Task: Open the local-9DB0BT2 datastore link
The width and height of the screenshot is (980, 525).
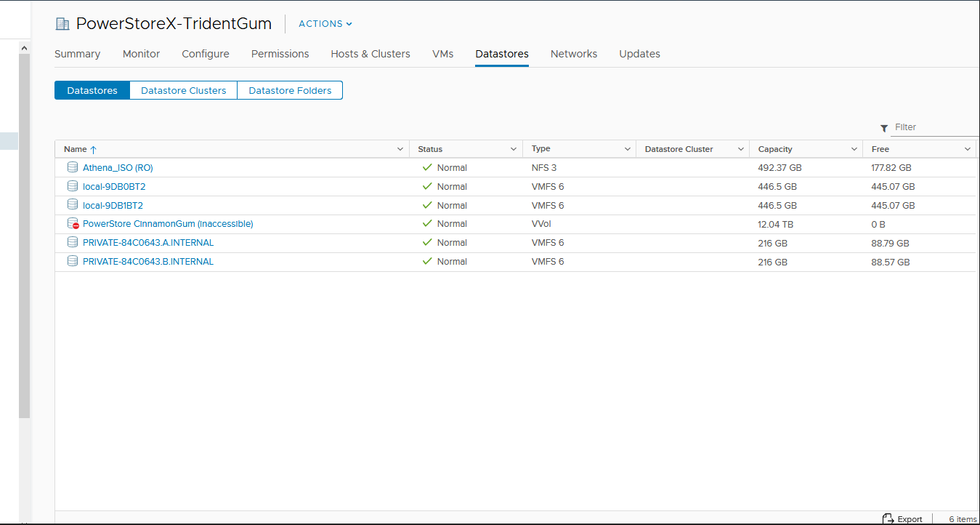Action: pos(114,186)
